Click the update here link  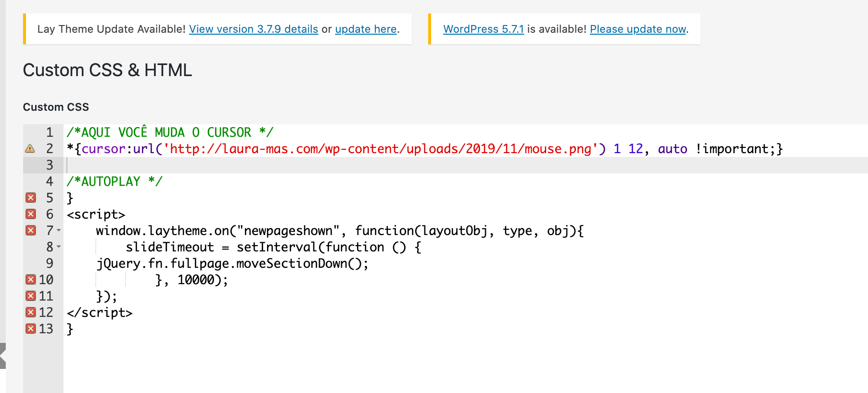pos(365,29)
